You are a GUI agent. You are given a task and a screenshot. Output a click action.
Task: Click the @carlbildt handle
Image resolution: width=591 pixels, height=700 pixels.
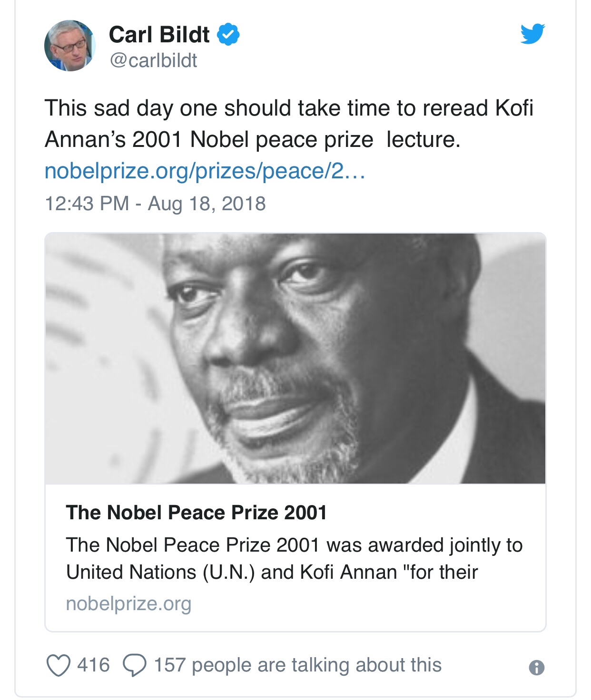pos(153,60)
